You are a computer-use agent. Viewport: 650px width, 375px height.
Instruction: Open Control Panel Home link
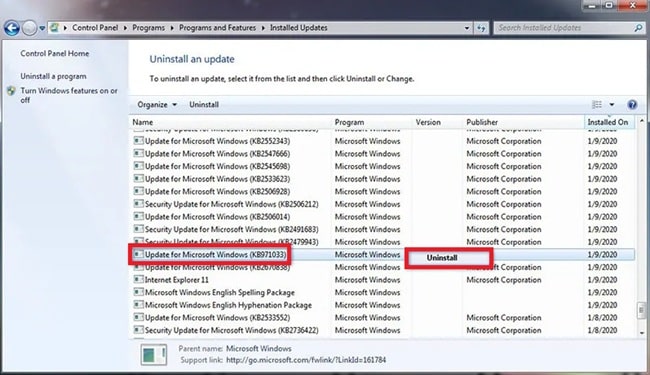55,53
